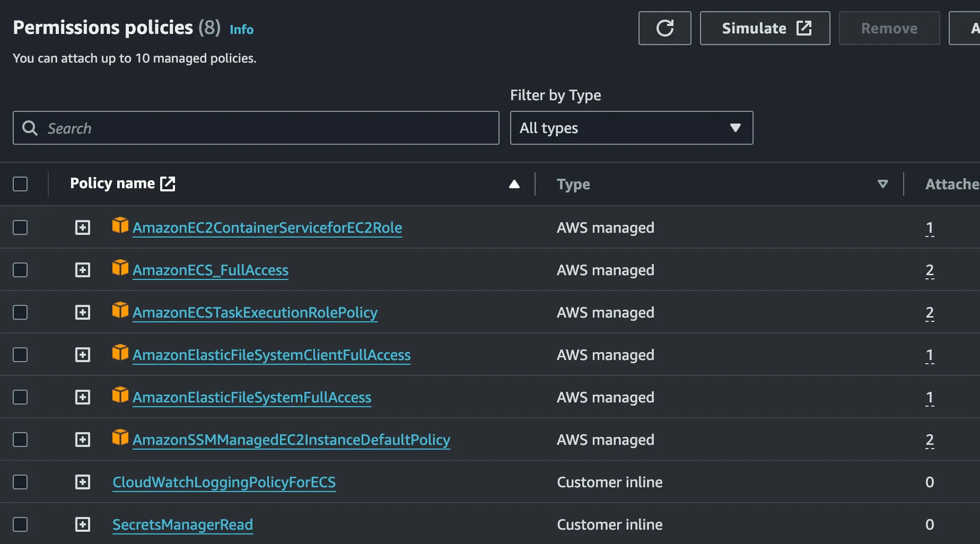
Task: Click the magnifying glass icon in search box
Action: pyautogui.click(x=30, y=128)
